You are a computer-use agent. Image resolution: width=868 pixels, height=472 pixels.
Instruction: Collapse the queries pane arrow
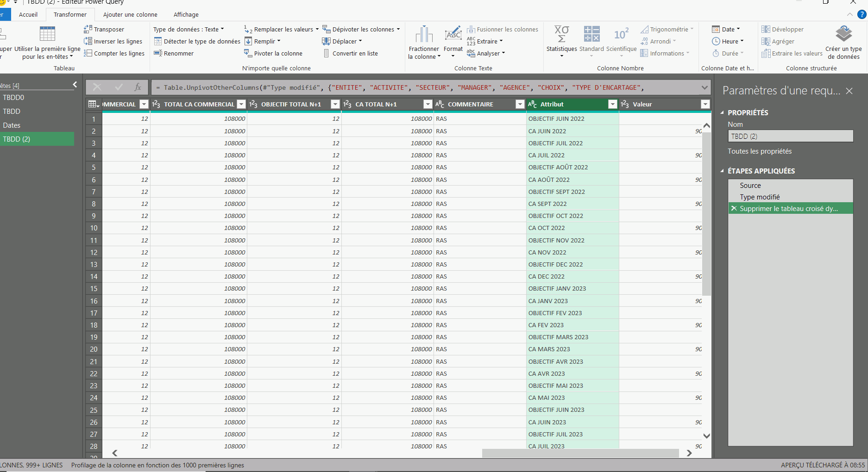tap(75, 84)
